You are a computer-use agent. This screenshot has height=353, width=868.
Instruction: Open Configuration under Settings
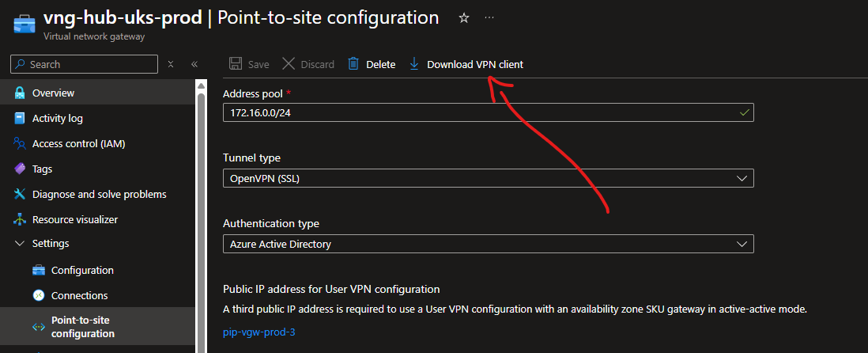97,271
